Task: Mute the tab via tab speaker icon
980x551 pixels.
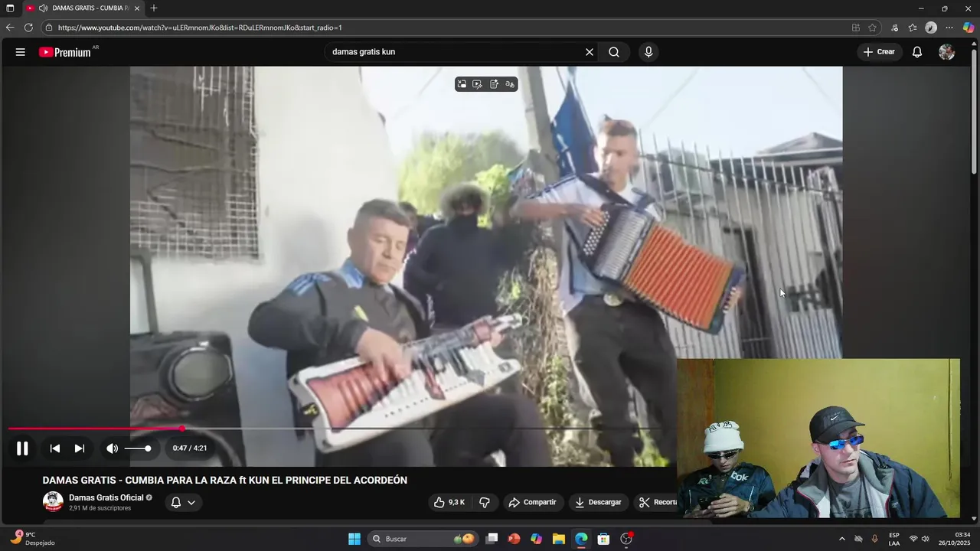Action: [x=43, y=8]
